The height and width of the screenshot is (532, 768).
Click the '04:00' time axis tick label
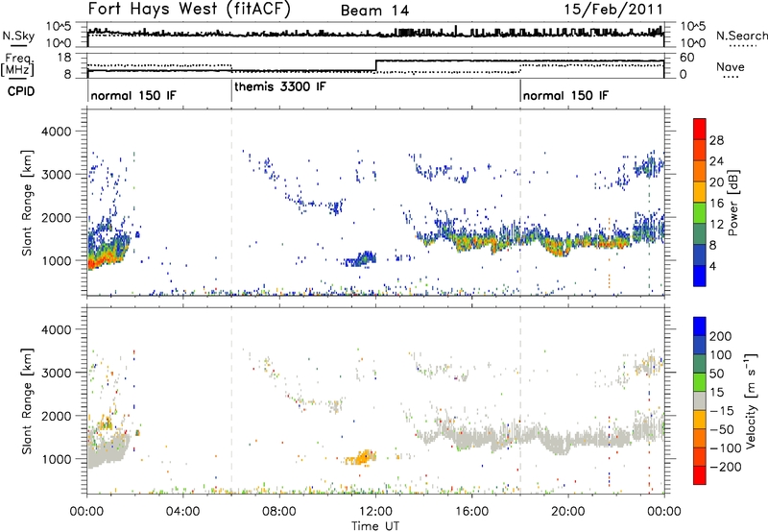pyautogui.click(x=182, y=512)
